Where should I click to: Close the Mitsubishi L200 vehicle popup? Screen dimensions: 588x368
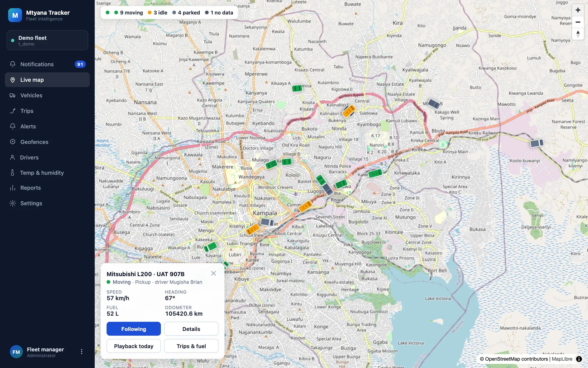[x=213, y=273]
